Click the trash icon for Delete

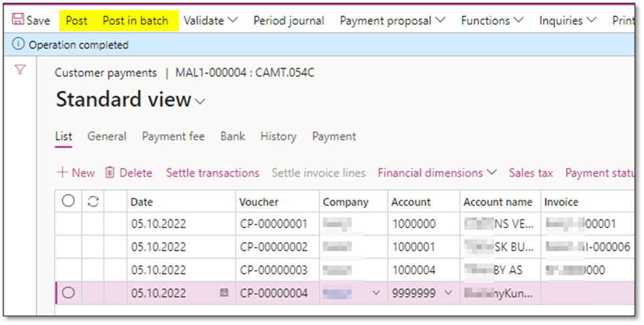110,173
